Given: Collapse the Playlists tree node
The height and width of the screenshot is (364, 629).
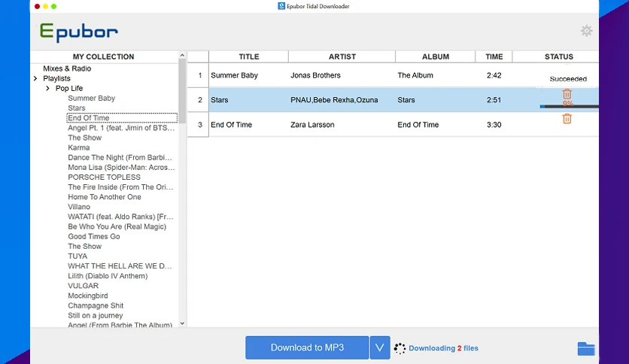Looking at the screenshot, I should coord(35,78).
